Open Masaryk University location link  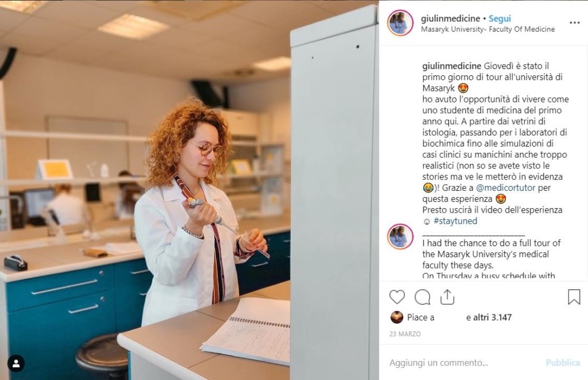click(x=488, y=29)
